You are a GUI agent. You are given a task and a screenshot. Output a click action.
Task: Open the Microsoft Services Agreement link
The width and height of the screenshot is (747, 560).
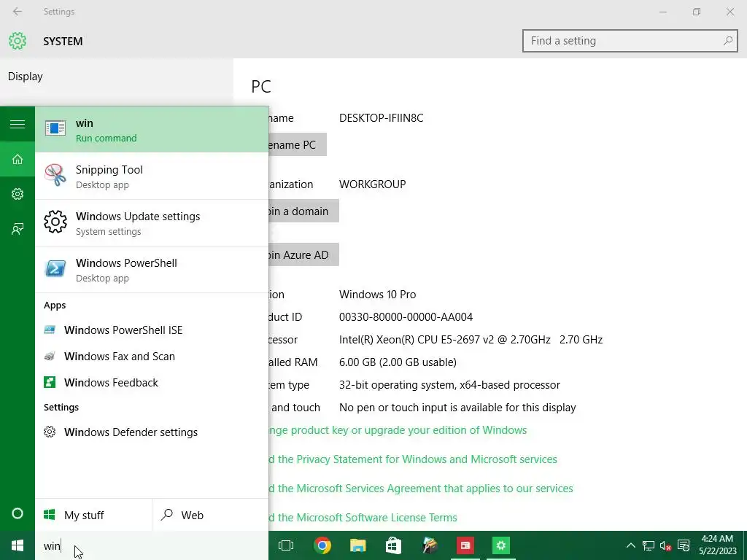pos(421,488)
